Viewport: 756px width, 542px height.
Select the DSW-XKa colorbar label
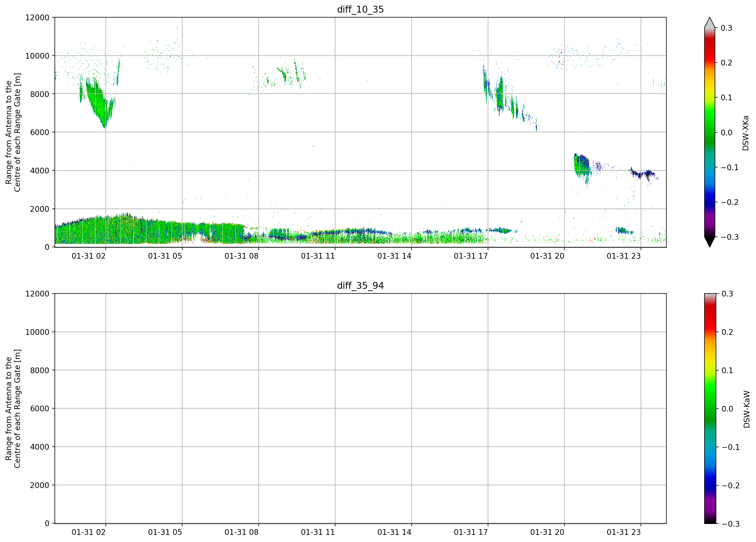[746, 133]
